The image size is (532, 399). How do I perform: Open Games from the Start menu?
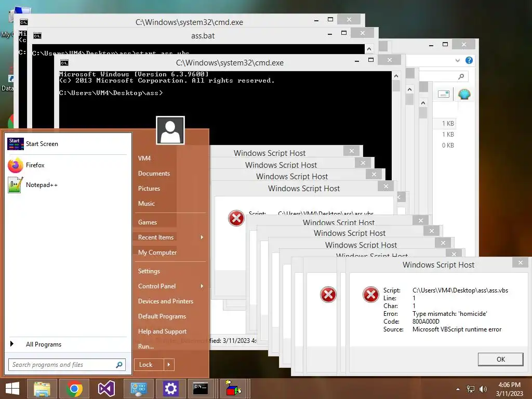click(x=148, y=222)
